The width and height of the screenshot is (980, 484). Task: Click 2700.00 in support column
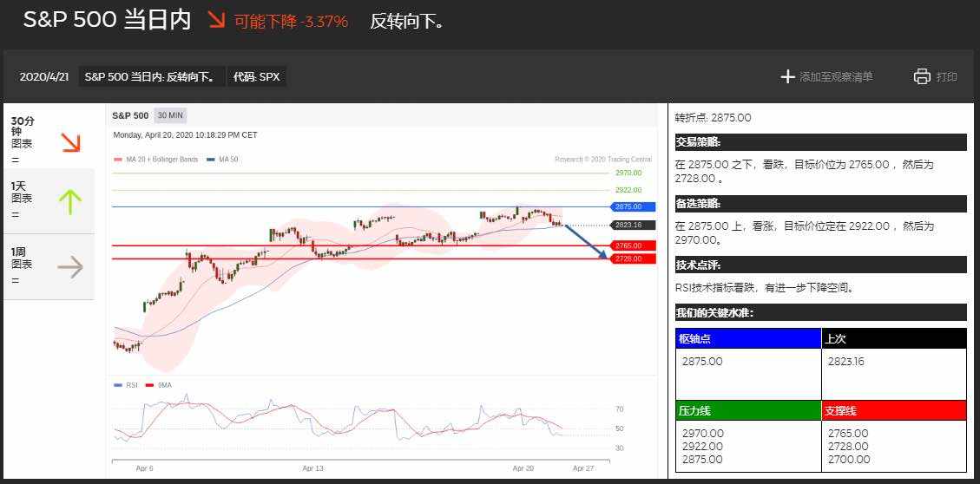click(849, 460)
